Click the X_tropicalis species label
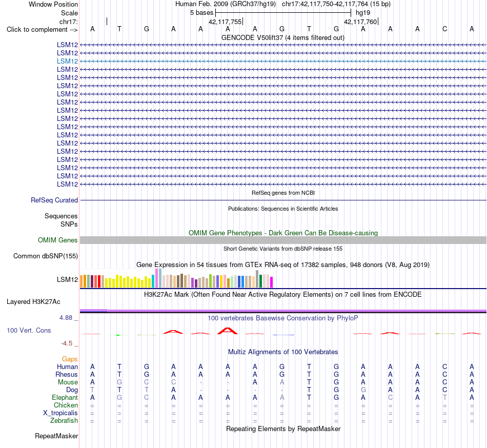 pyautogui.click(x=60, y=413)
